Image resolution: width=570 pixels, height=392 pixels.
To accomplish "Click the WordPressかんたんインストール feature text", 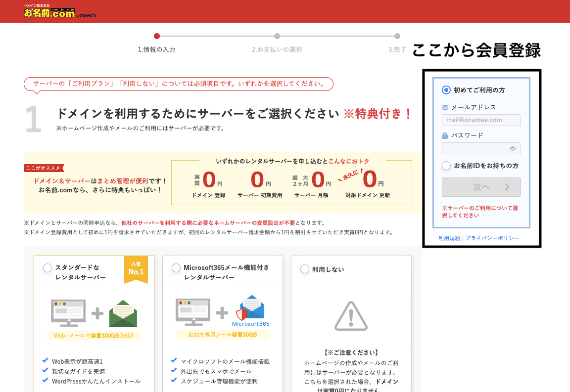I will (96, 381).
